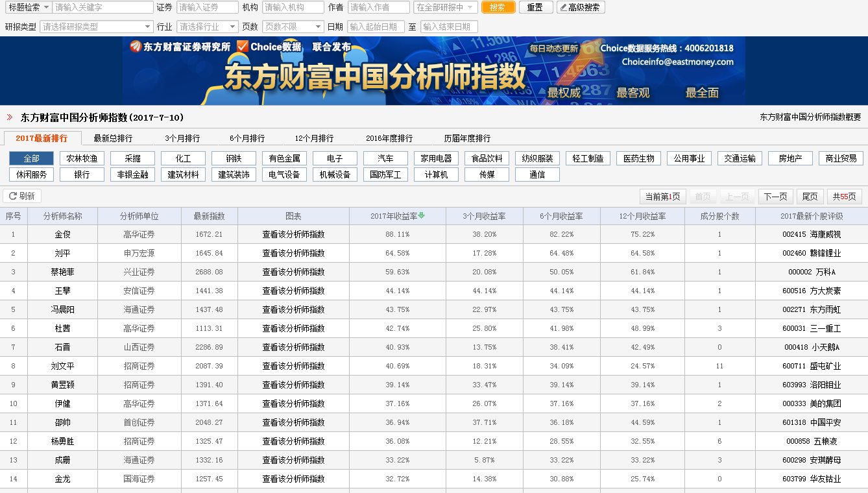This screenshot has height=493, width=868.
Task: Click 首创证券 in 邵帅 row
Action: pos(139,422)
